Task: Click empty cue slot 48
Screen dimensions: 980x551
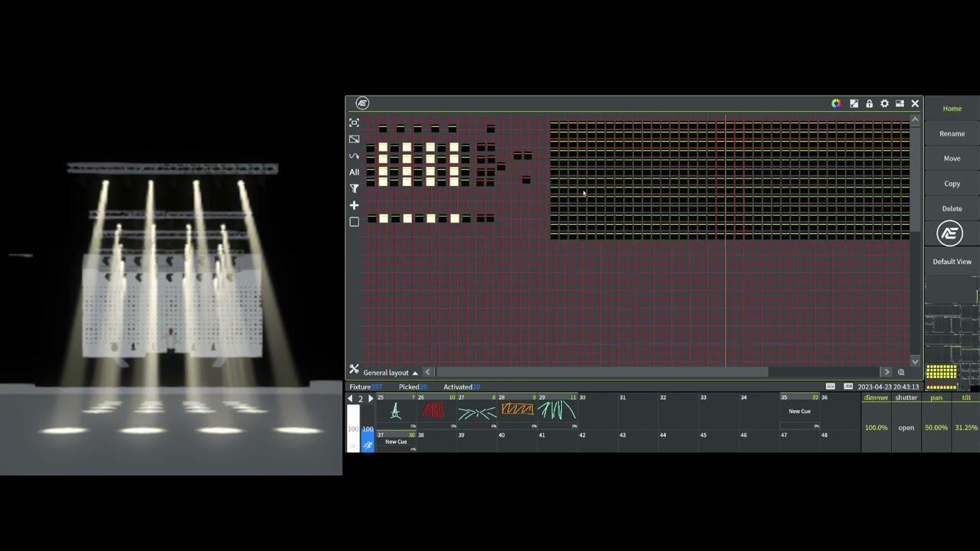Action: (x=840, y=442)
